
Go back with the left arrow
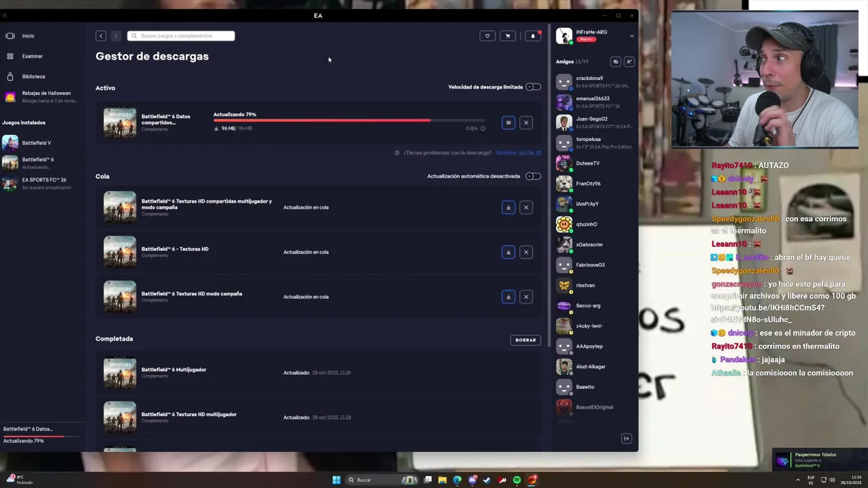[x=101, y=36]
